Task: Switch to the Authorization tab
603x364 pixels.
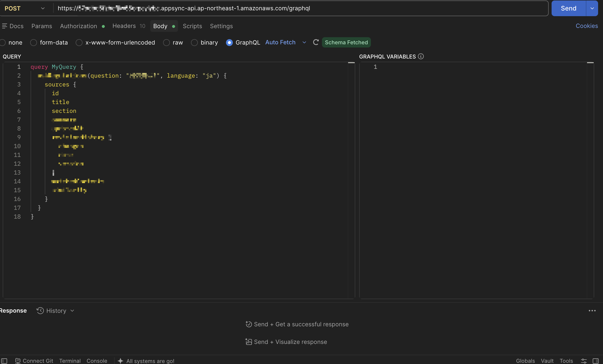Action: [82, 26]
